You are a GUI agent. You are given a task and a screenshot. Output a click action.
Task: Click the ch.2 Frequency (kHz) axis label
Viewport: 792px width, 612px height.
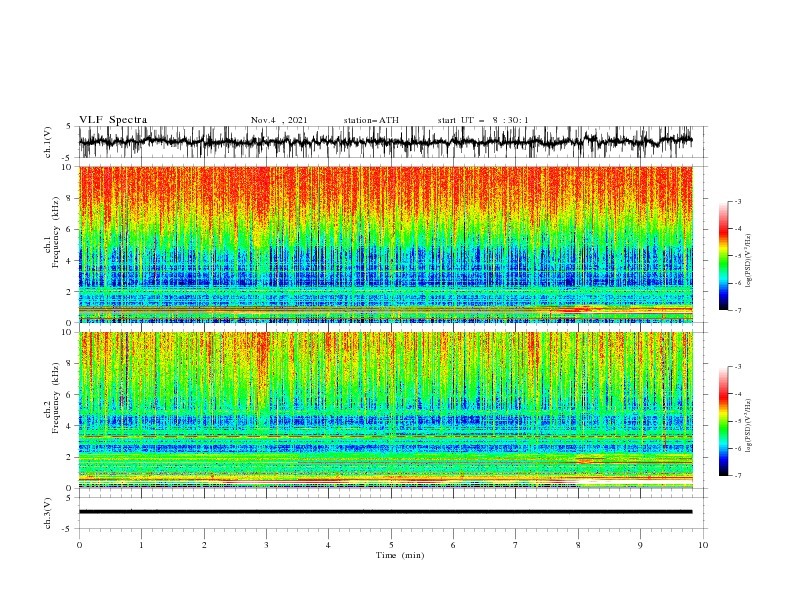[52, 398]
